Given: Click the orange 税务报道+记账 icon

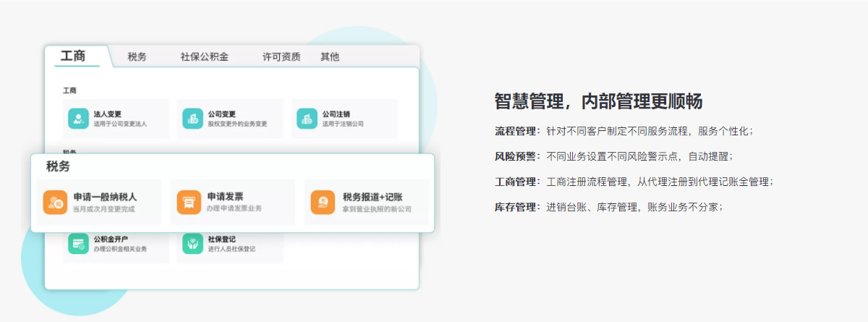Looking at the screenshot, I should coord(323,203).
